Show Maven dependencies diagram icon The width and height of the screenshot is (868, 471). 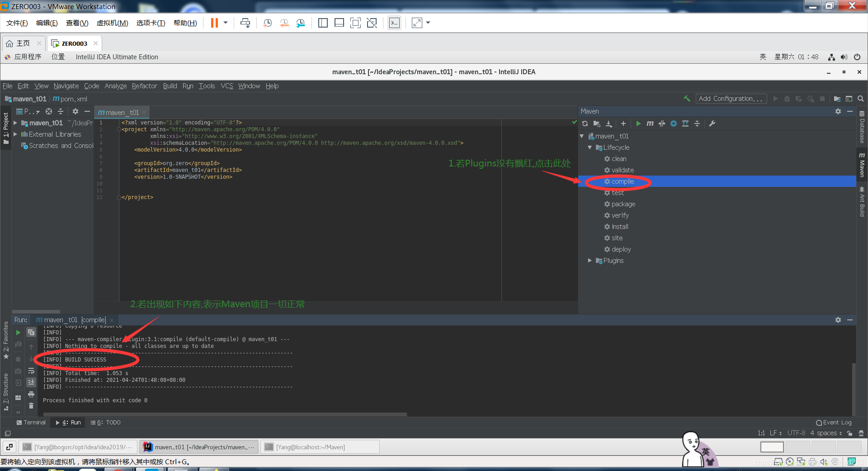685,124
